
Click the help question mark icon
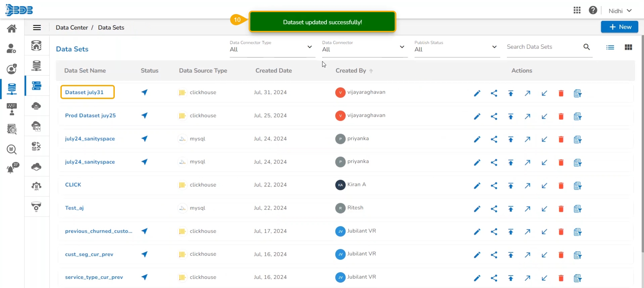[x=593, y=10]
